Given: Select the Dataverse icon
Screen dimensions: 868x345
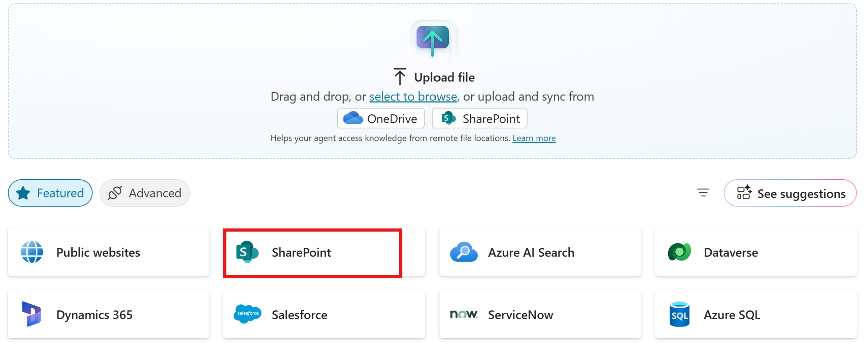Looking at the screenshot, I should coord(680,252).
